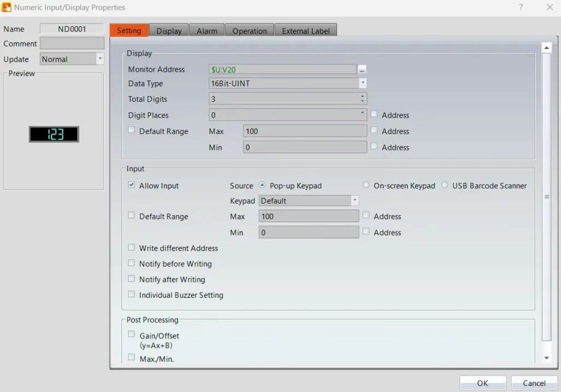
Task: Enable the Gain/Offset checkbox
Action: point(131,333)
